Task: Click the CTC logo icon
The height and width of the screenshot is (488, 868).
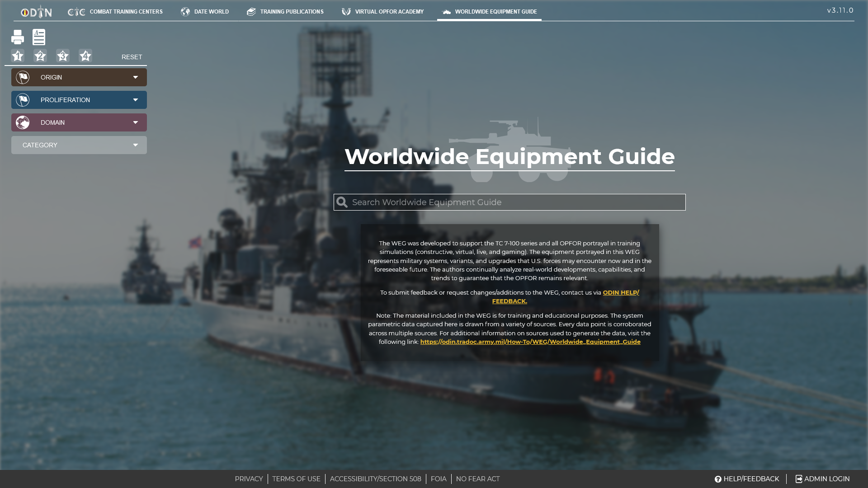Action: point(76,12)
